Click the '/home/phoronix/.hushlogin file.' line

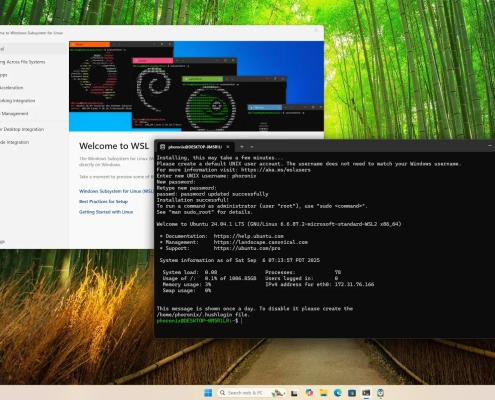[203, 315]
